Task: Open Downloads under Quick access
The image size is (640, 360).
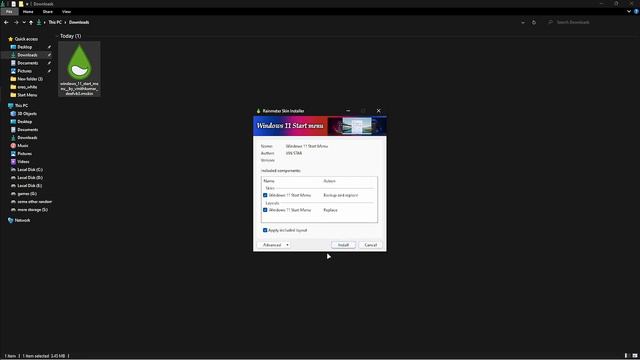Action: tap(27, 55)
